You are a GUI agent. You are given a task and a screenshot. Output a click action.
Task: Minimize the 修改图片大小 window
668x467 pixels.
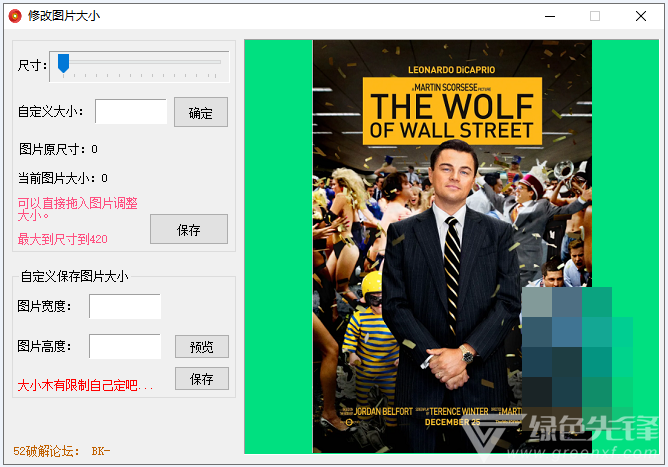[549, 16]
